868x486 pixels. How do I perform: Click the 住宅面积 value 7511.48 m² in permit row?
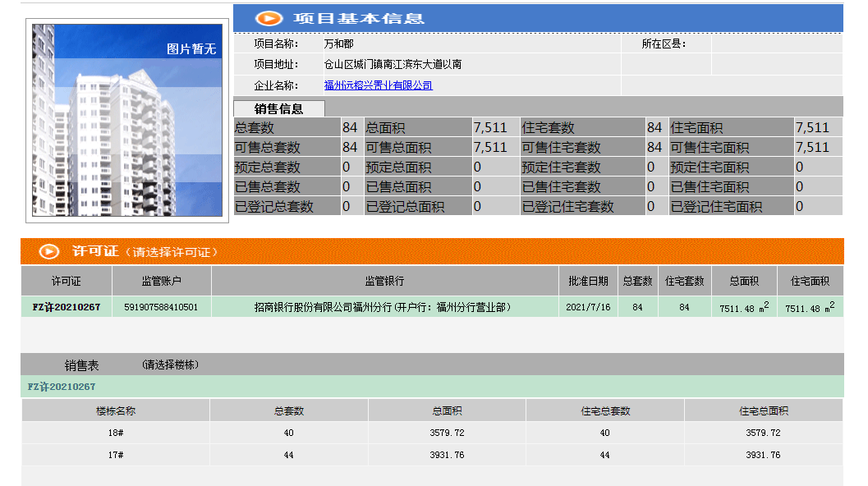810,307
